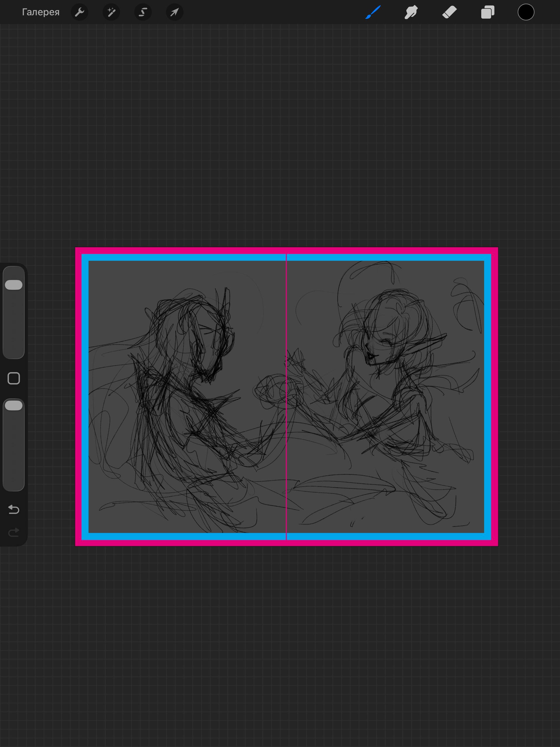Viewport: 560px width, 747px height.
Task: Click the brush opacity slider handle
Action: click(14, 406)
